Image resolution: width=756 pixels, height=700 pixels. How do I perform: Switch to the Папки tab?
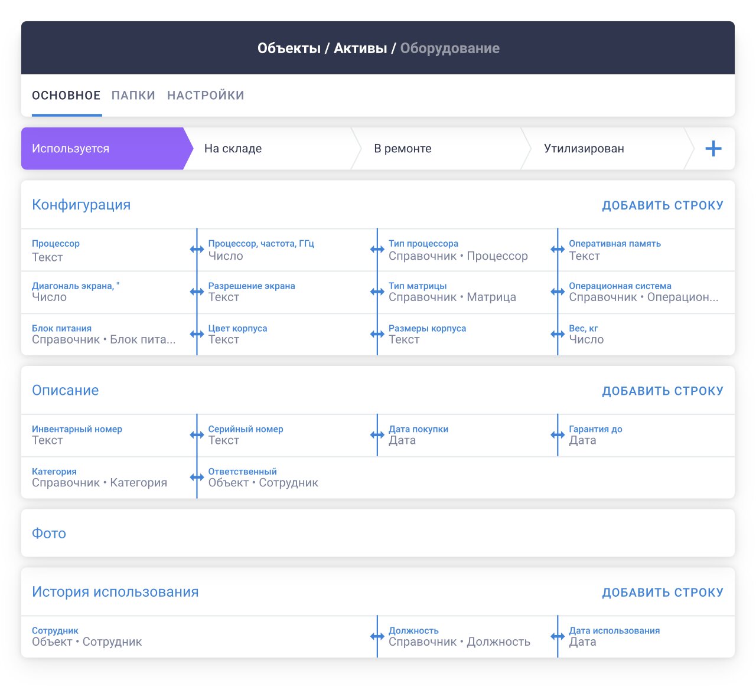pyautogui.click(x=133, y=96)
